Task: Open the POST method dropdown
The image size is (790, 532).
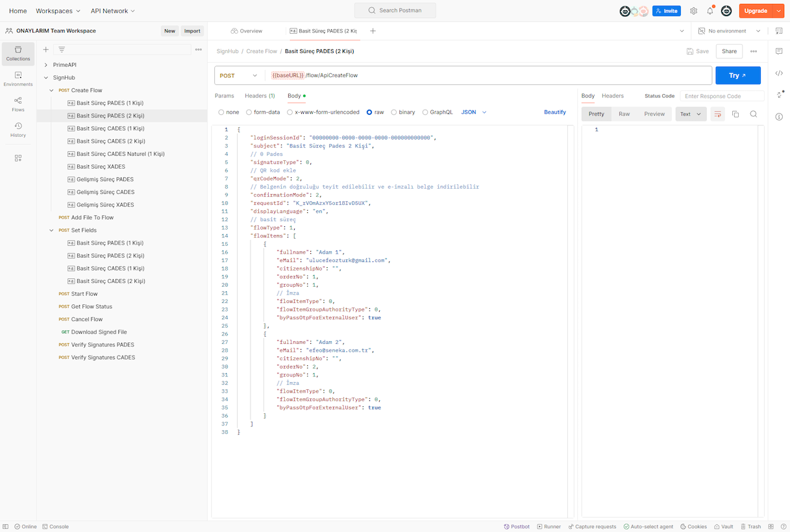Action: tap(239, 76)
